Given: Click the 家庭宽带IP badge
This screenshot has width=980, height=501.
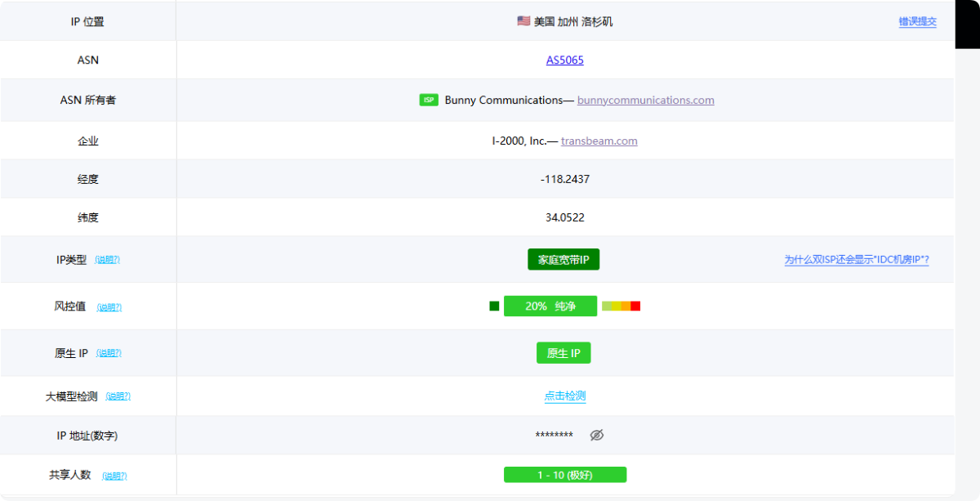Looking at the screenshot, I should click(563, 260).
